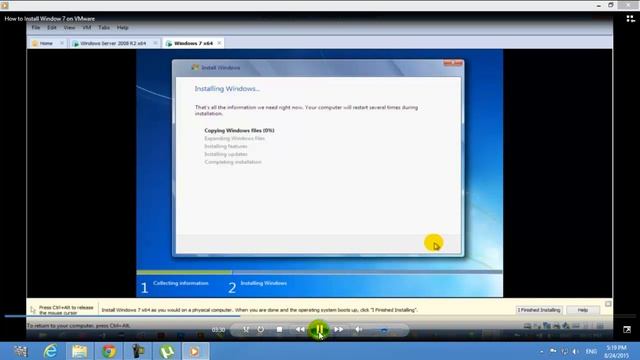Screen dimensions: 640x360
Task: Close the Install Windows dialog
Action: pyautogui.click(x=453, y=63)
